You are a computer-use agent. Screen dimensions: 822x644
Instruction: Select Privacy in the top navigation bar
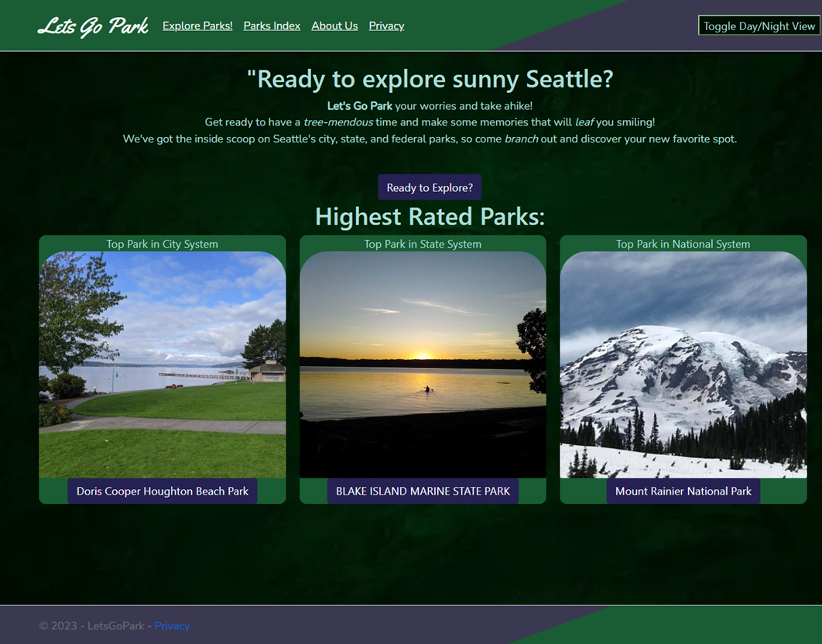pos(386,26)
